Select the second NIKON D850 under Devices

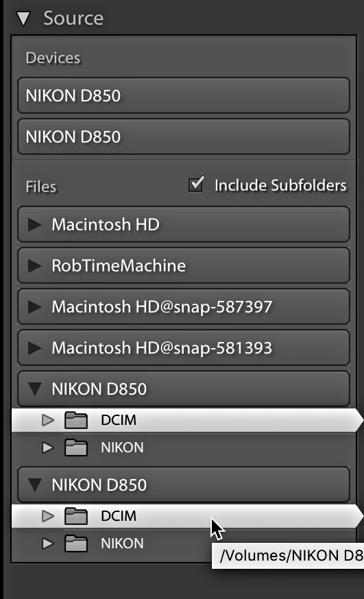(x=184, y=137)
